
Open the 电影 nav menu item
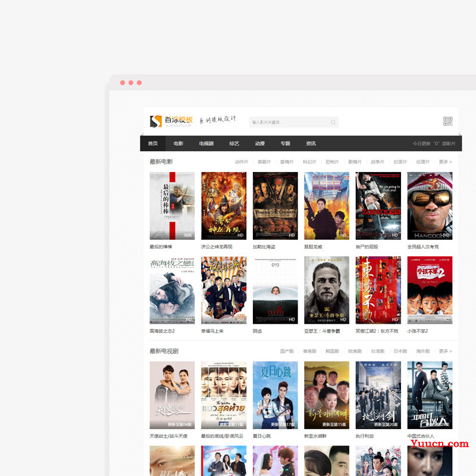pyautogui.click(x=178, y=143)
